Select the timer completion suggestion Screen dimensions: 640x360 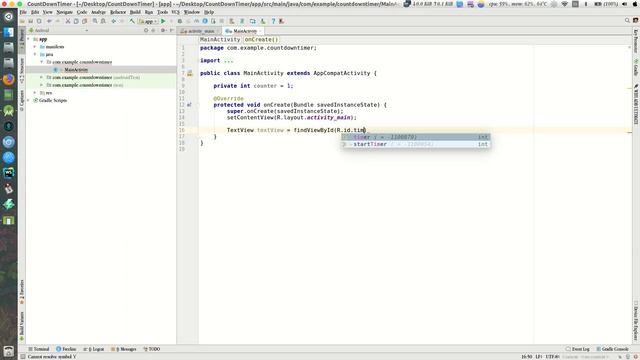point(416,137)
